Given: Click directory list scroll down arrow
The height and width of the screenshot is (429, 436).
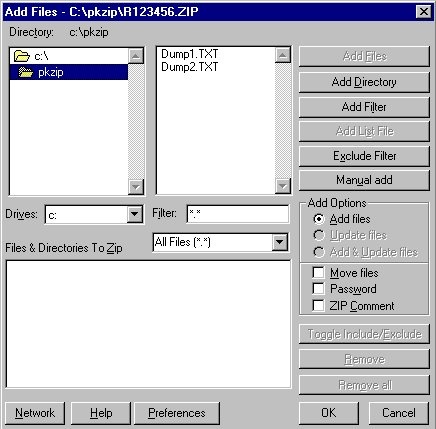Looking at the screenshot, I should pos(136,187).
